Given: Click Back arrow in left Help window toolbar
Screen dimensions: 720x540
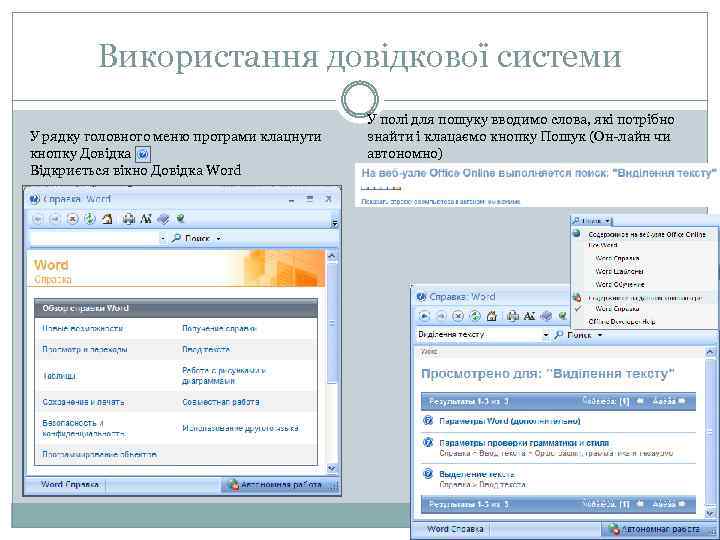Looking at the screenshot, I should click(38, 219).
